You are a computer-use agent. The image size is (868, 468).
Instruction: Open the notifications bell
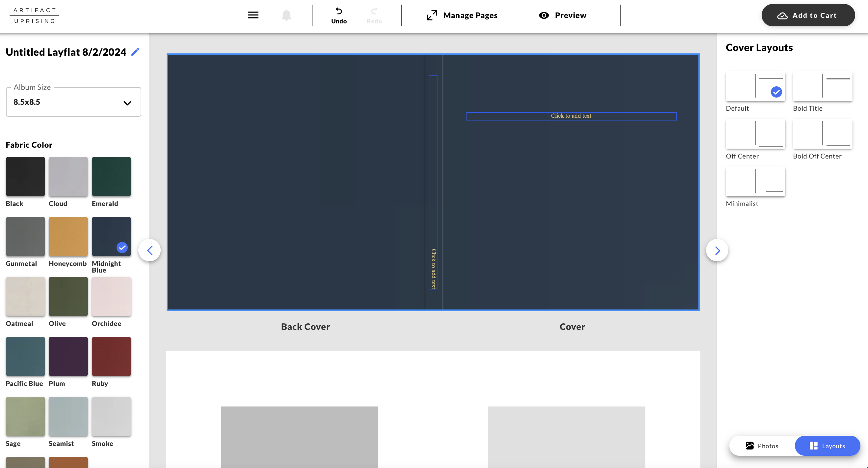[286, 15]
